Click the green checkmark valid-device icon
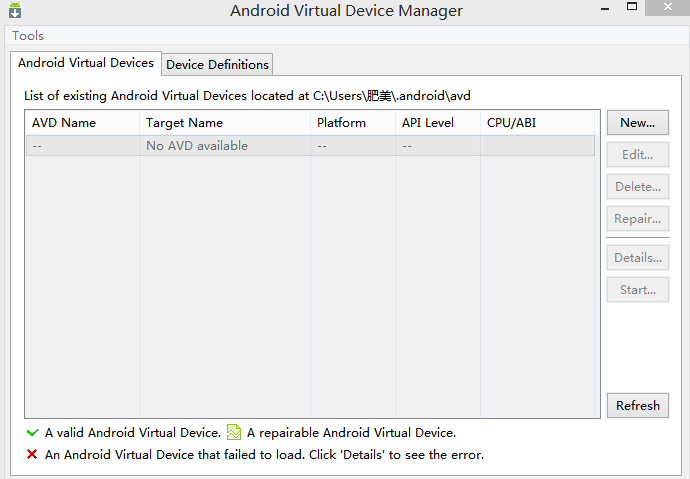This screenshot has width=690, height=479. pos(33,433)
